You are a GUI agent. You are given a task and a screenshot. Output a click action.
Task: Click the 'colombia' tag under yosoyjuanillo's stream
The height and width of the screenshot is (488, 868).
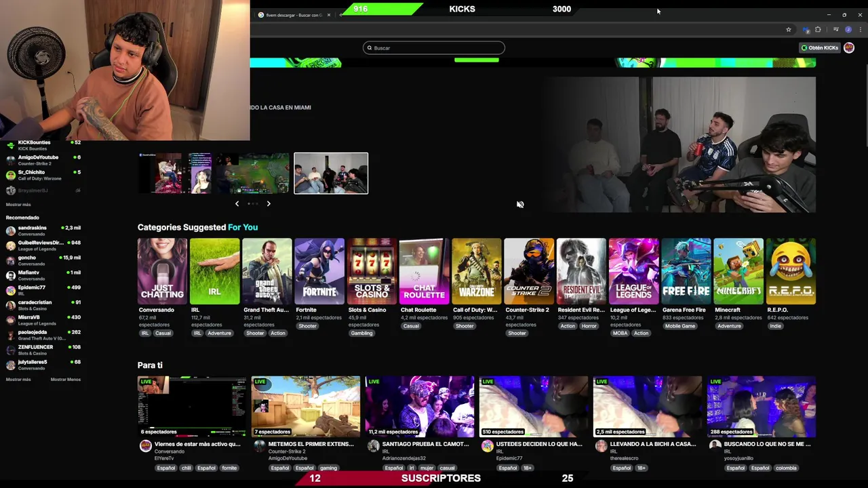pos(786,468)
